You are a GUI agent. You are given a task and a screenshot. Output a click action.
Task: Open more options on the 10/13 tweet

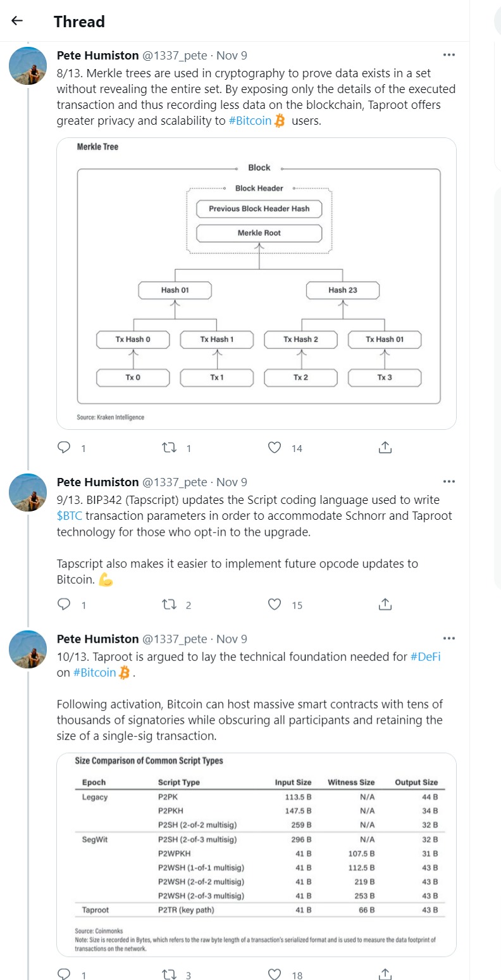(x=449, y=639)
